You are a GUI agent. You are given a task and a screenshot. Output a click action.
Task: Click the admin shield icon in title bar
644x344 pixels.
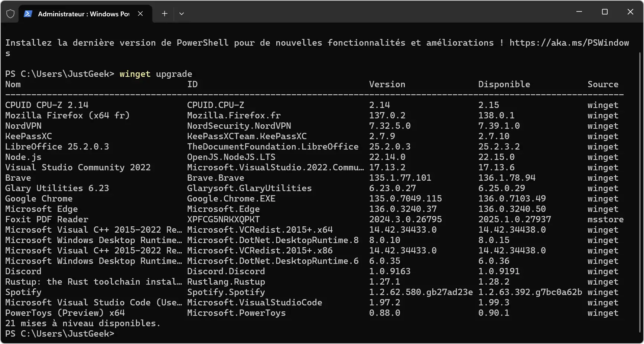(10, 14)
